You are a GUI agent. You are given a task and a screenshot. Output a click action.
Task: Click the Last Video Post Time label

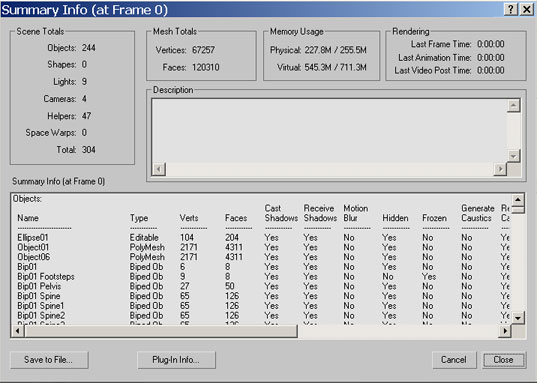(x=433, y=70)
